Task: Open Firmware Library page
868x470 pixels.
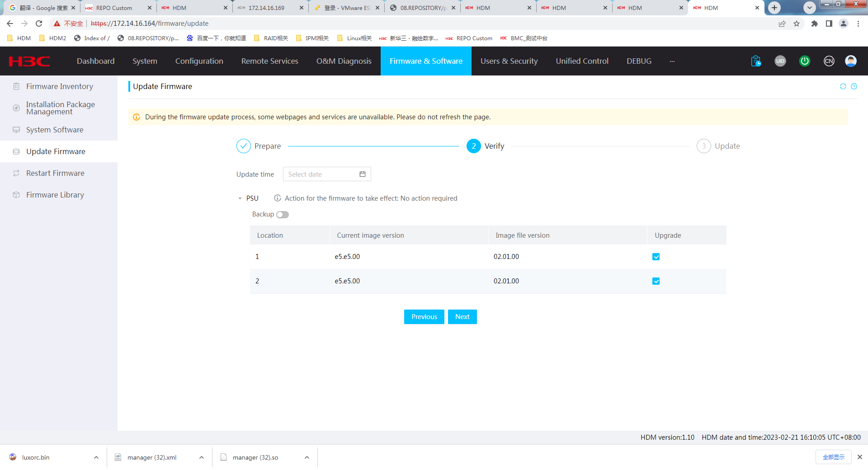Action: [59, 195]
